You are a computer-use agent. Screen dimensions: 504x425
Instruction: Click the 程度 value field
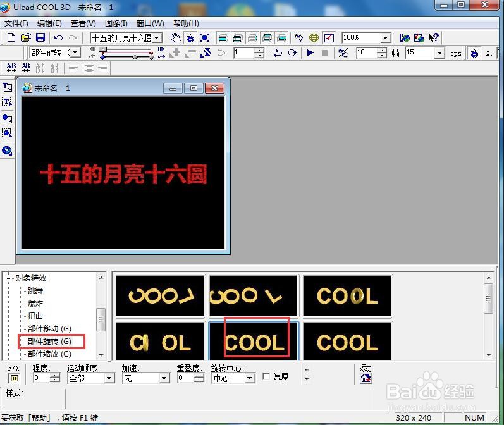[42, 378]
